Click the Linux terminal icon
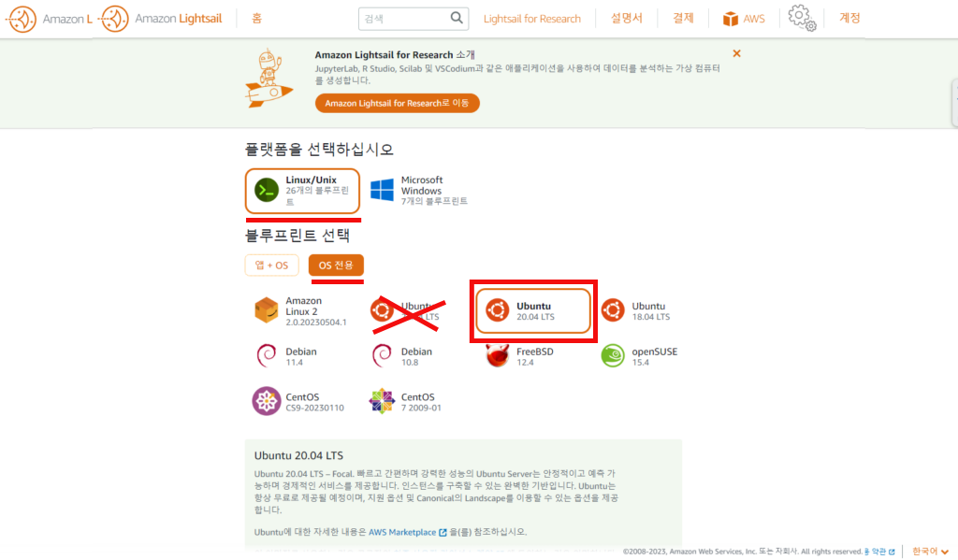 [x=267, y=191]
